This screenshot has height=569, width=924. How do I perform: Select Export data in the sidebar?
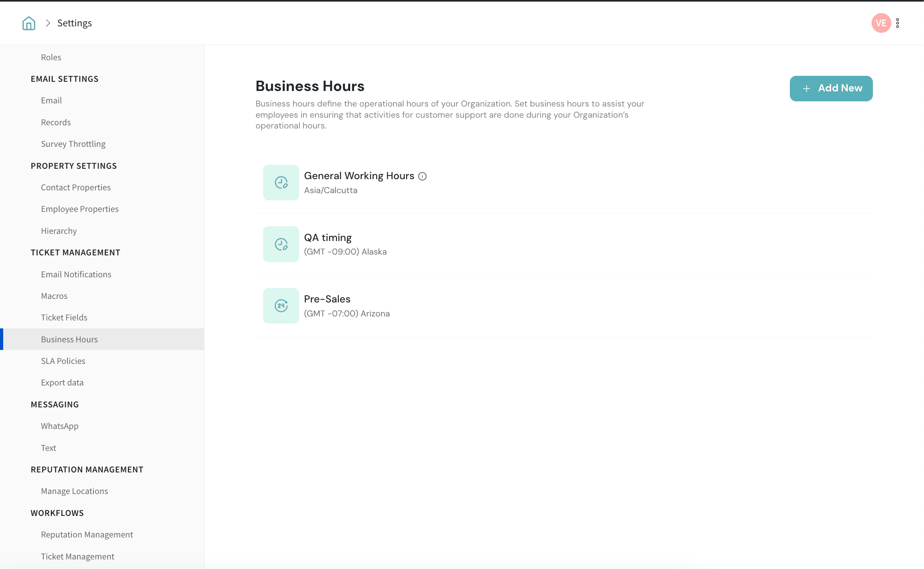pos(62,382)
